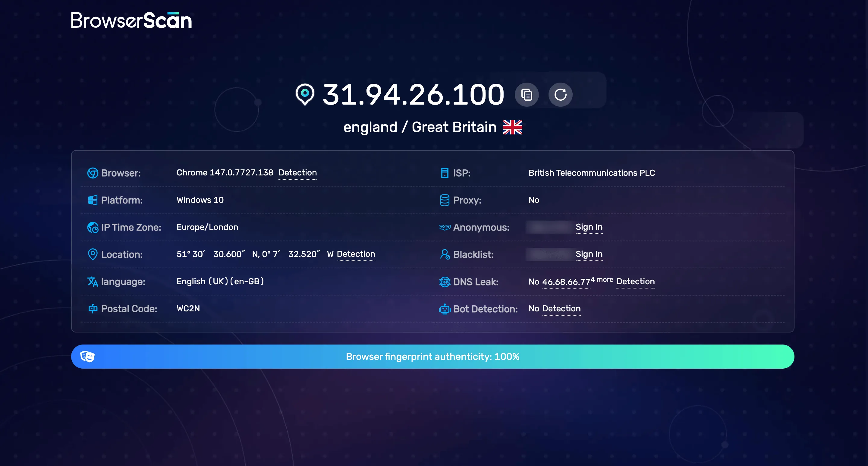The width and height of the screenshot is (868, 466).
Task: Click the theater masks icon on the fingerprint bar
Action: 87,357
